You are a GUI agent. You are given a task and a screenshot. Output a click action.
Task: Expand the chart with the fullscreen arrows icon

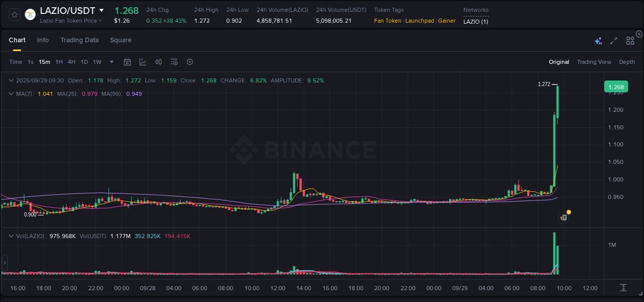pos(613,40)
